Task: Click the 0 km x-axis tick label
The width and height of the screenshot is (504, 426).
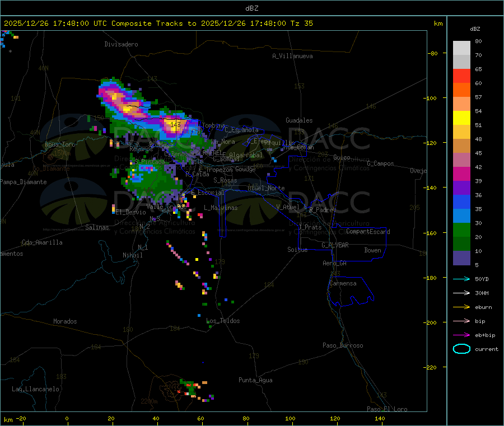Action: click(67, 418)
